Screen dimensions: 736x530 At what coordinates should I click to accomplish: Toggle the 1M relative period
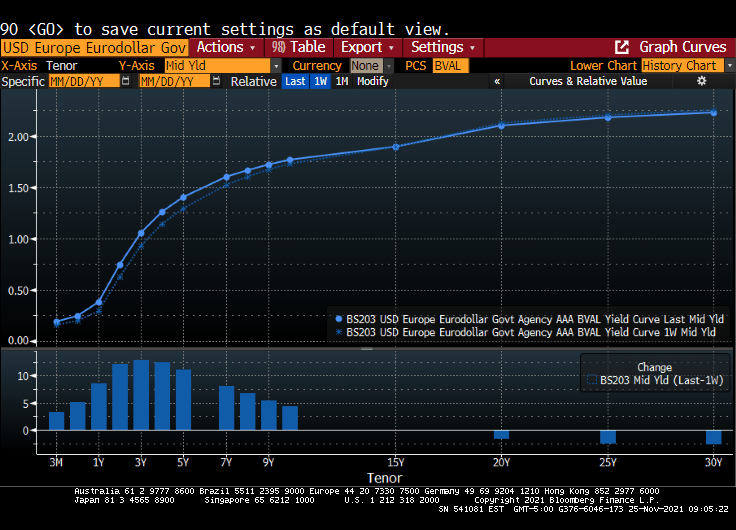[342, 81]
